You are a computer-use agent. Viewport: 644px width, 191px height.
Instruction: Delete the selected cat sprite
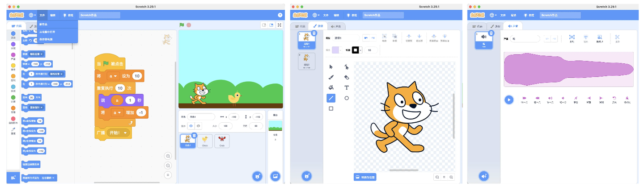194,135
